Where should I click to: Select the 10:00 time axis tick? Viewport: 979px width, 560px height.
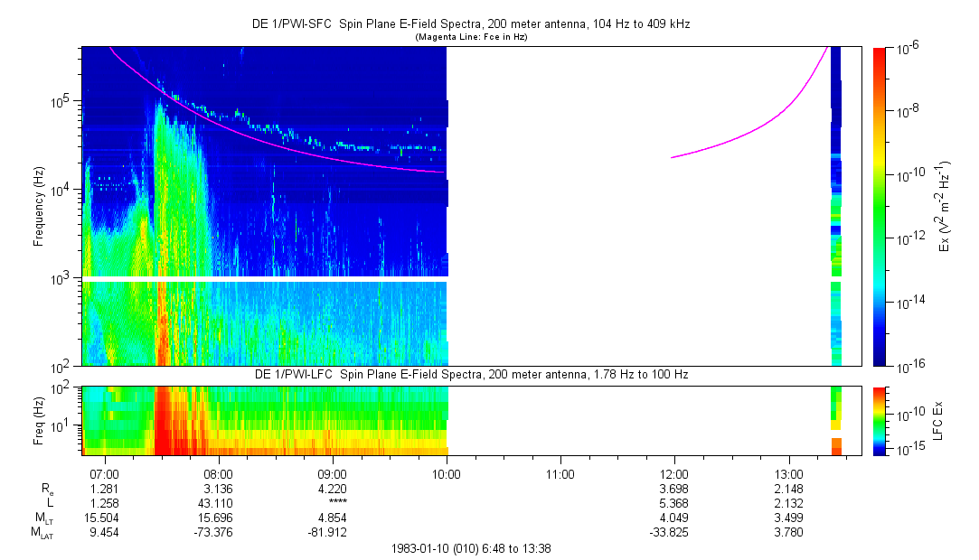[447, 473]
